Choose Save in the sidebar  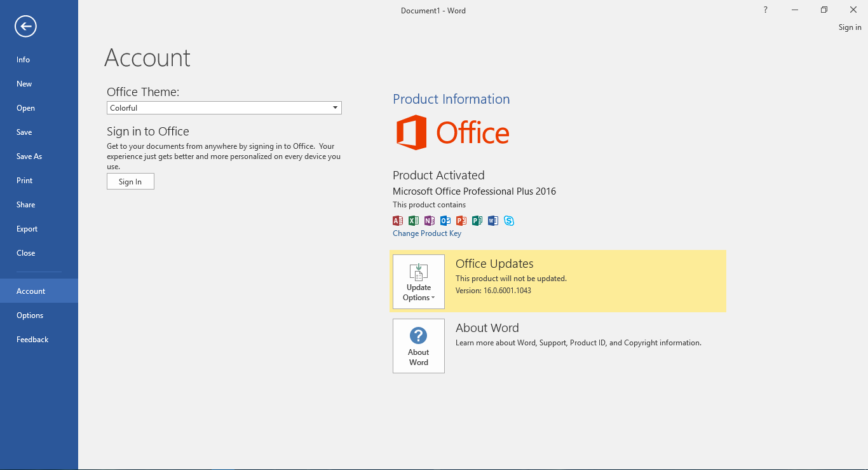pyautogui.click(x=39, y=132)
